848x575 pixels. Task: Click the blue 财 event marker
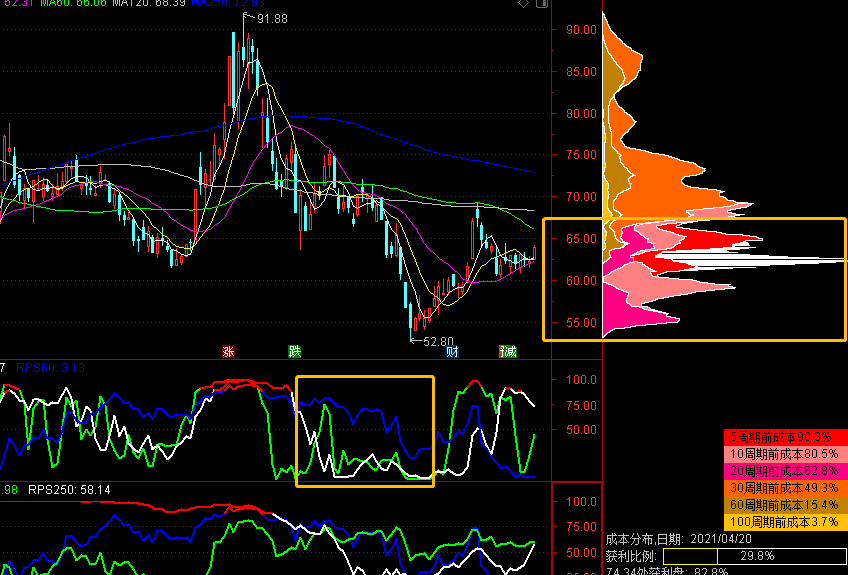click(452, 351)
